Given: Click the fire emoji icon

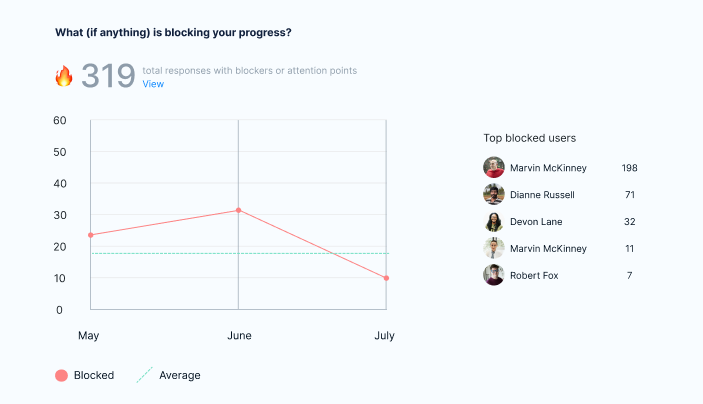Looking at the screenshot, I should click(64, 76).
